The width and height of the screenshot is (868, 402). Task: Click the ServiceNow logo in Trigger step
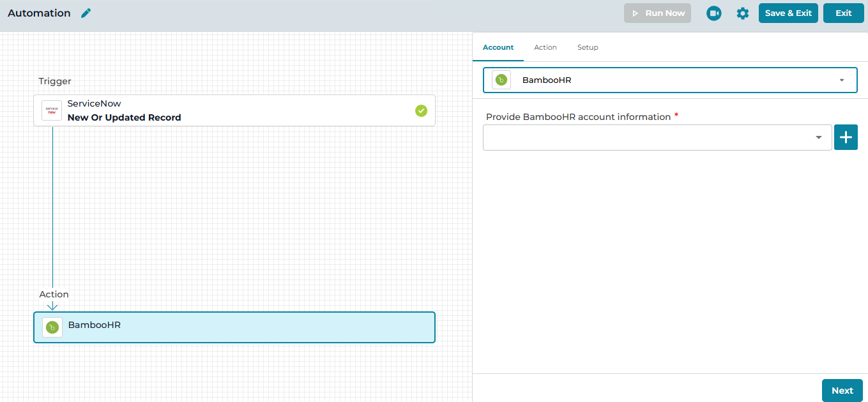coord(52,110)
